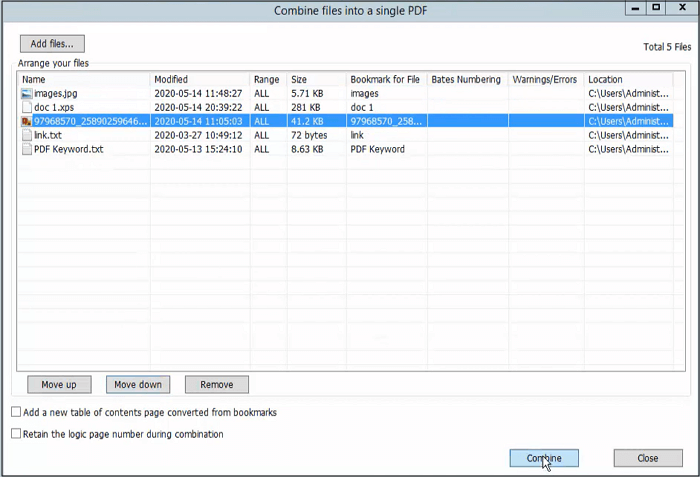Toggle Retain the logic page number checkbox
Screen dimensions: 700x477
click(16, 434)
